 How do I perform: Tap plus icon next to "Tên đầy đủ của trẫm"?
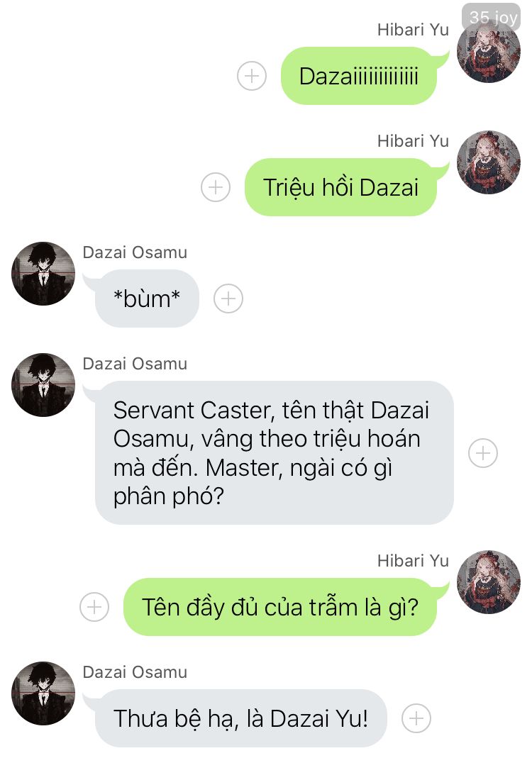pyautogui.click(x=94, y=607)
